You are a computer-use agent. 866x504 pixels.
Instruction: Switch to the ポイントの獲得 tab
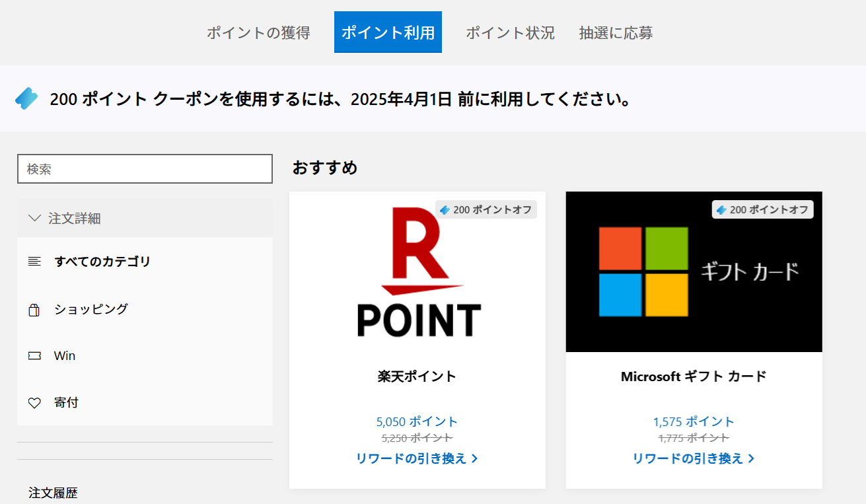258,32
